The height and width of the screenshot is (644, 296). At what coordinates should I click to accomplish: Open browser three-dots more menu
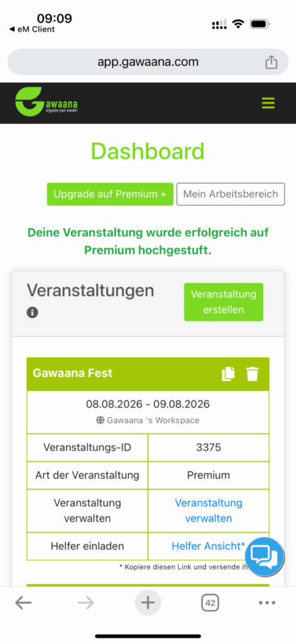pos(267,603)
